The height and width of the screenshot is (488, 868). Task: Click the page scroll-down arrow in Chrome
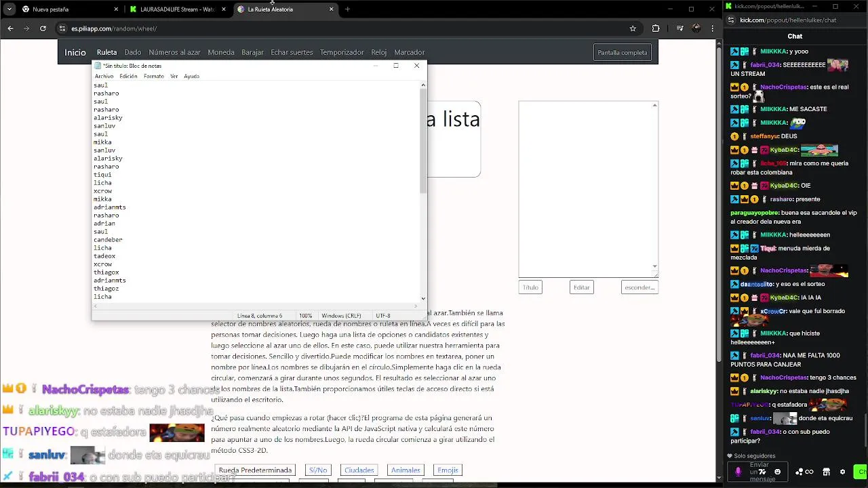(x=719, y=479)
